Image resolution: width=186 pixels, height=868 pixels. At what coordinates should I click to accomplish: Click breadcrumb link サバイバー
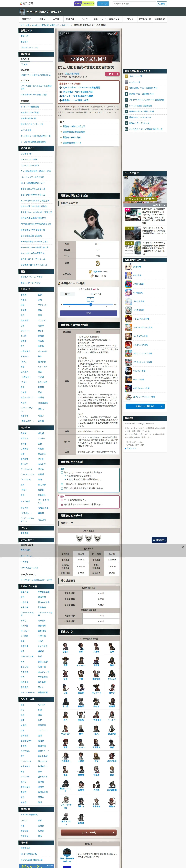click(66, 25)
